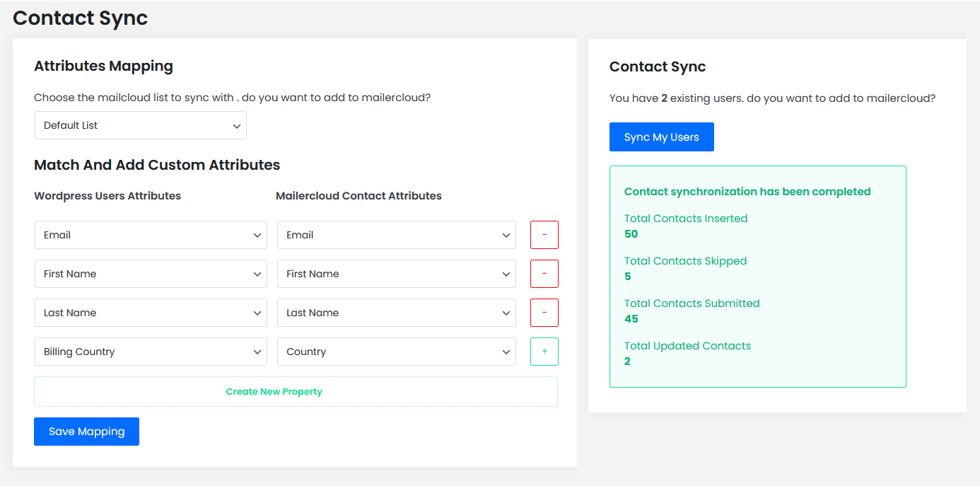Image resolution: width=980 pixels, height=486 pixels.
Task: Click the Contact Sync panel heading
Action: (x=658, y=66)
